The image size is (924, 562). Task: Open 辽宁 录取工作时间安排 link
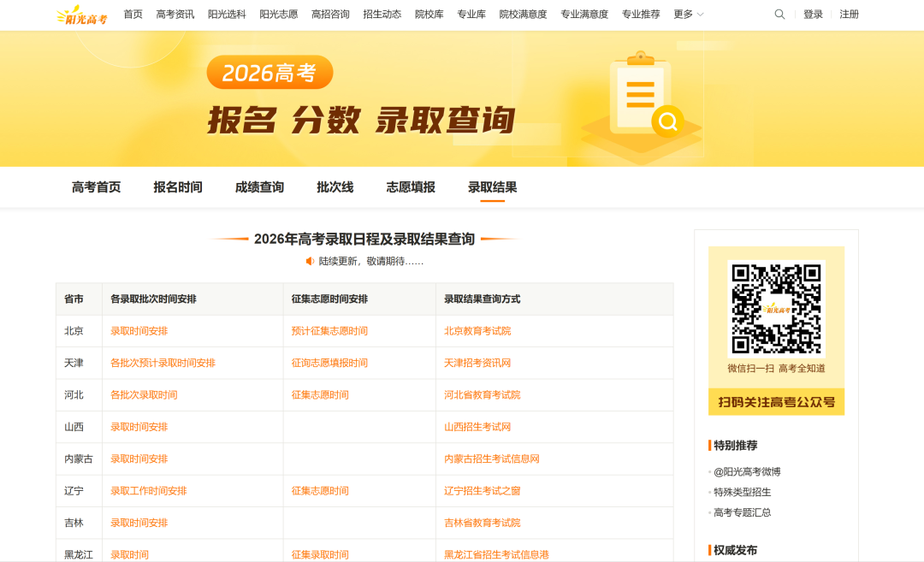click(x=149, y=491)
